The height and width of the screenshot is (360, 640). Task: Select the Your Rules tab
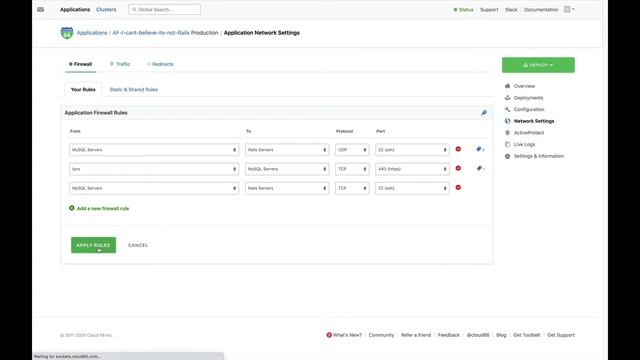click(83, 89)
